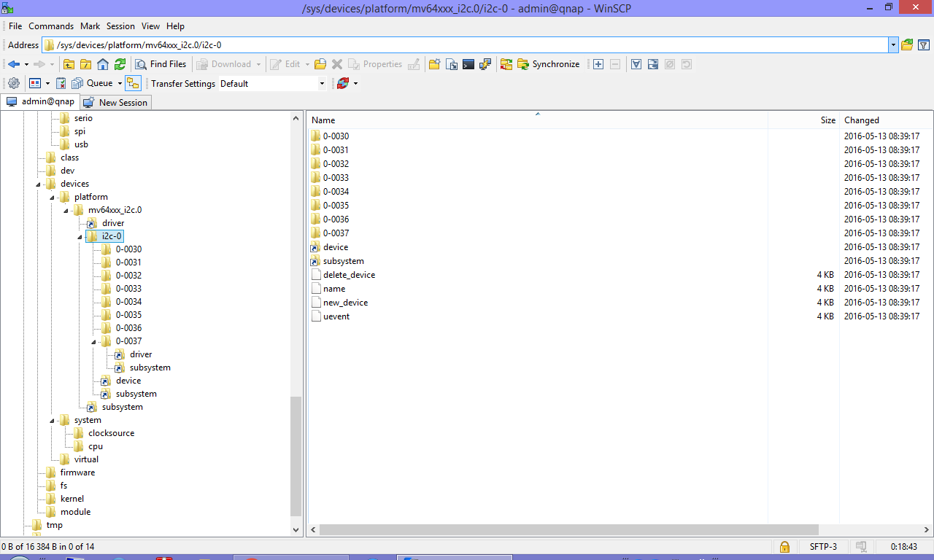
Task: Click the Find Files button
Action: tap(161, 64)
